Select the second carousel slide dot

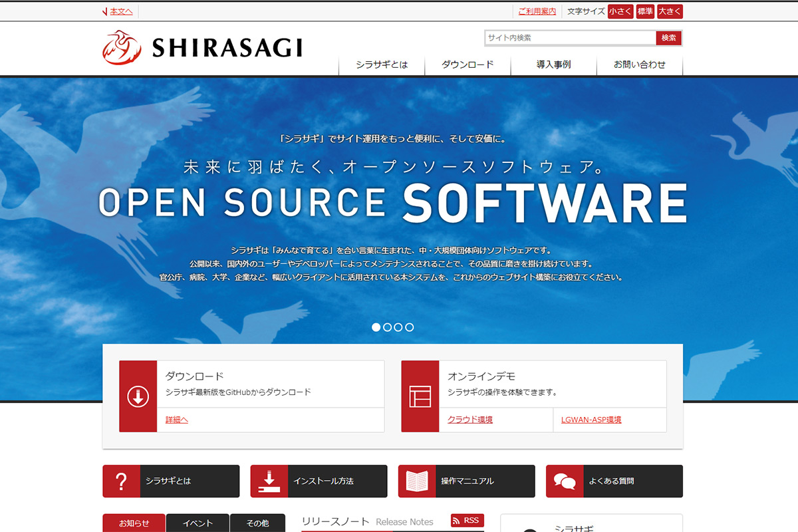387,327
